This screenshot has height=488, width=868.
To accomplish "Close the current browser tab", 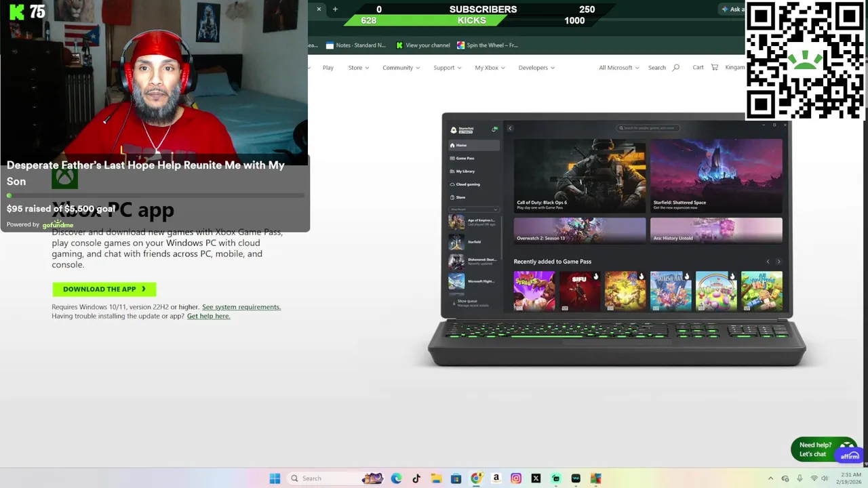I will pyautogui.click(x=319, y=9).
